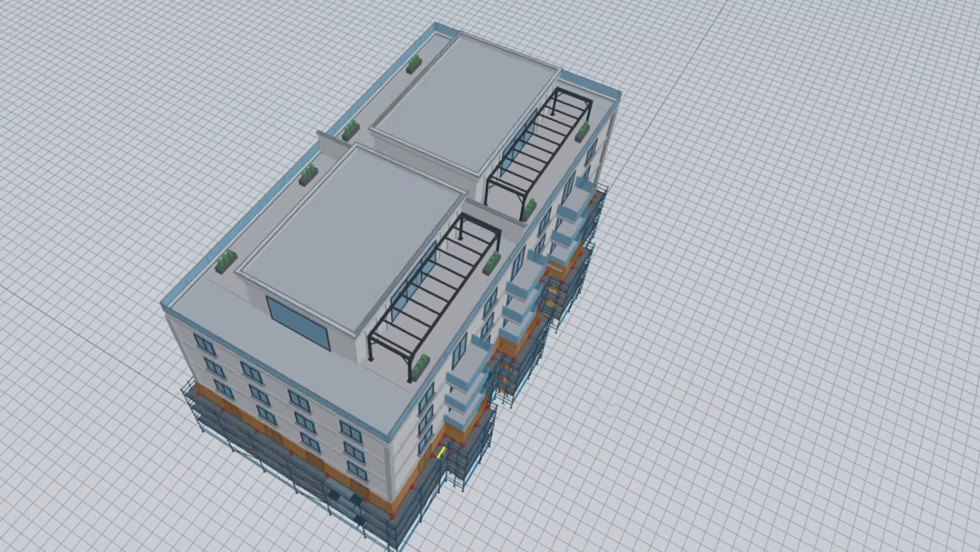Select the blue glass window on the front penthouse
The width and height of the screenshot is (980, 552).
[x=298, y=323]
